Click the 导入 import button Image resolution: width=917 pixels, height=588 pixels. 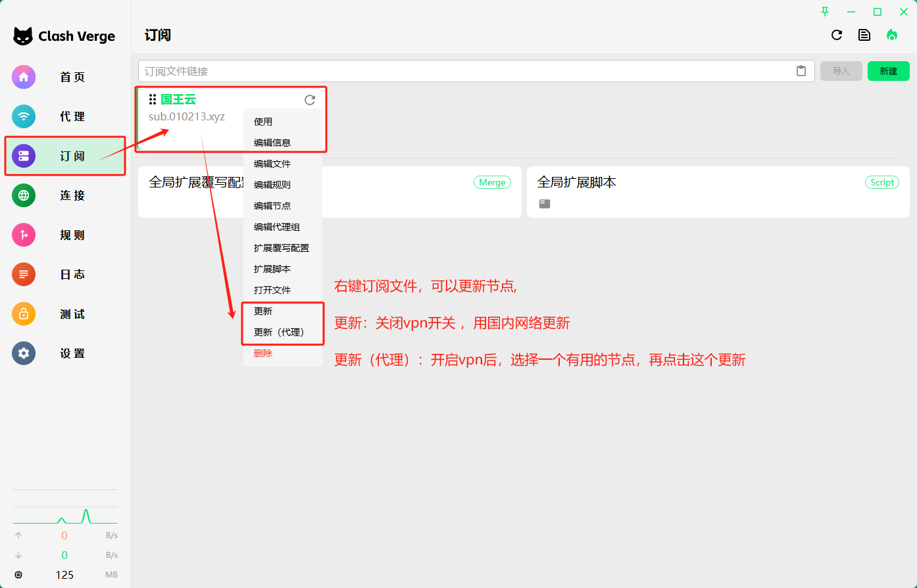pos(841,71)
